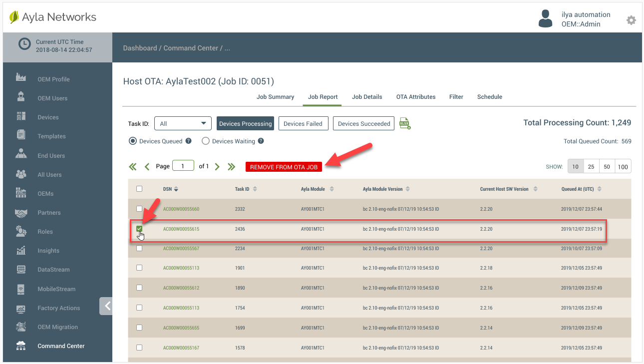Click the Insights chart icon
The height and width of the screenshot is (364, 644).
21,250
